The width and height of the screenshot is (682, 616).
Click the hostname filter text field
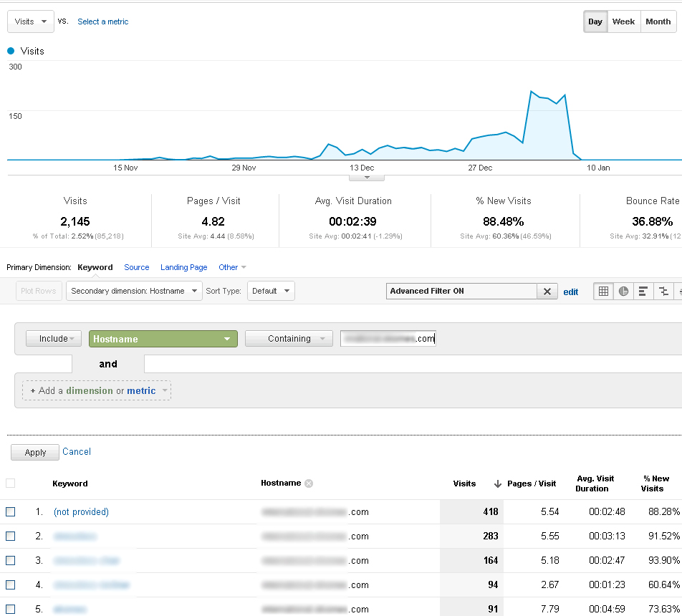pos(388,339)
